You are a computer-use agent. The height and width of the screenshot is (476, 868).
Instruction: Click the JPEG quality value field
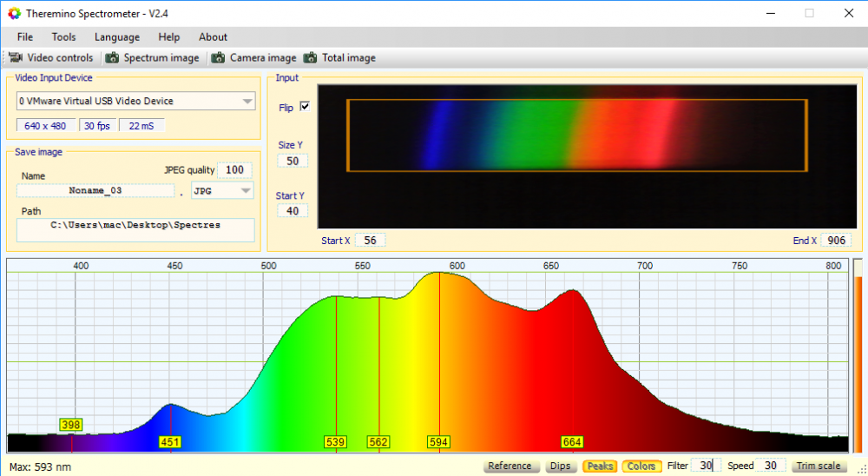(234, 170)
